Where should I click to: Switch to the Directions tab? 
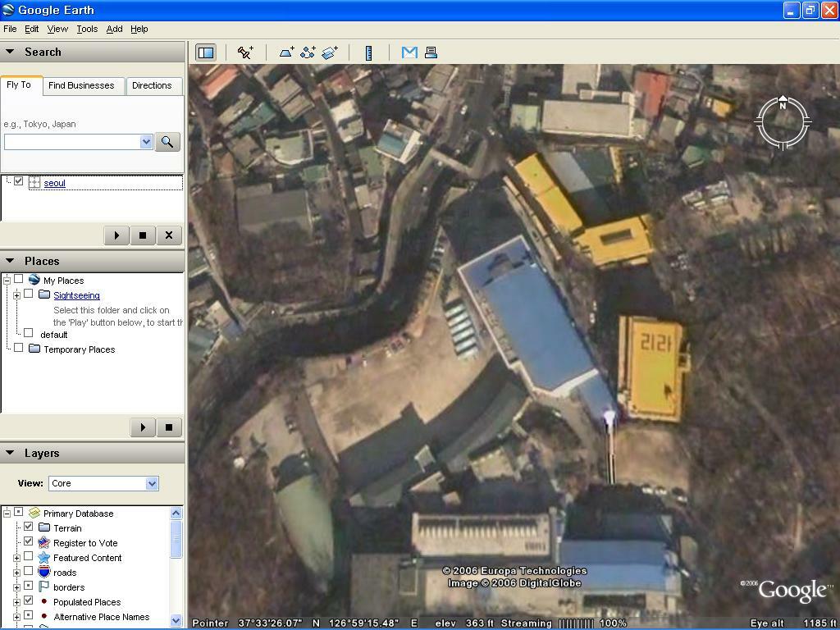(152, 85)
